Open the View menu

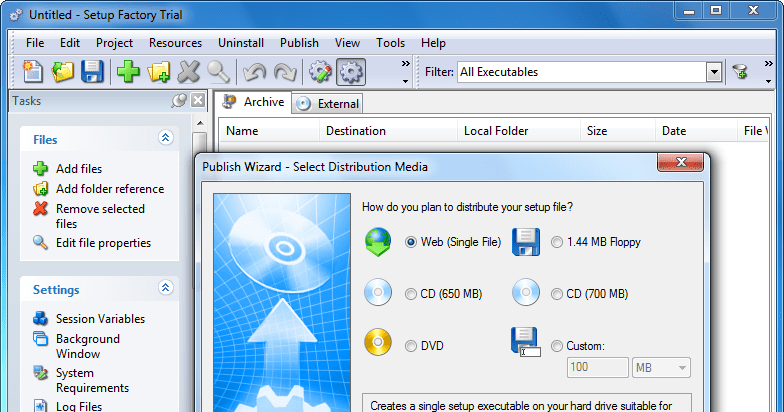[347, 43]
